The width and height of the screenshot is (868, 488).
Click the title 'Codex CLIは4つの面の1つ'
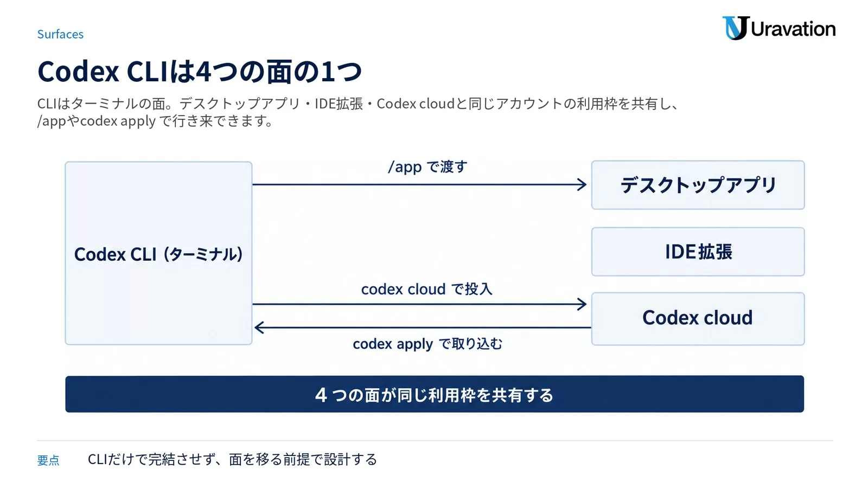[200, 72]
